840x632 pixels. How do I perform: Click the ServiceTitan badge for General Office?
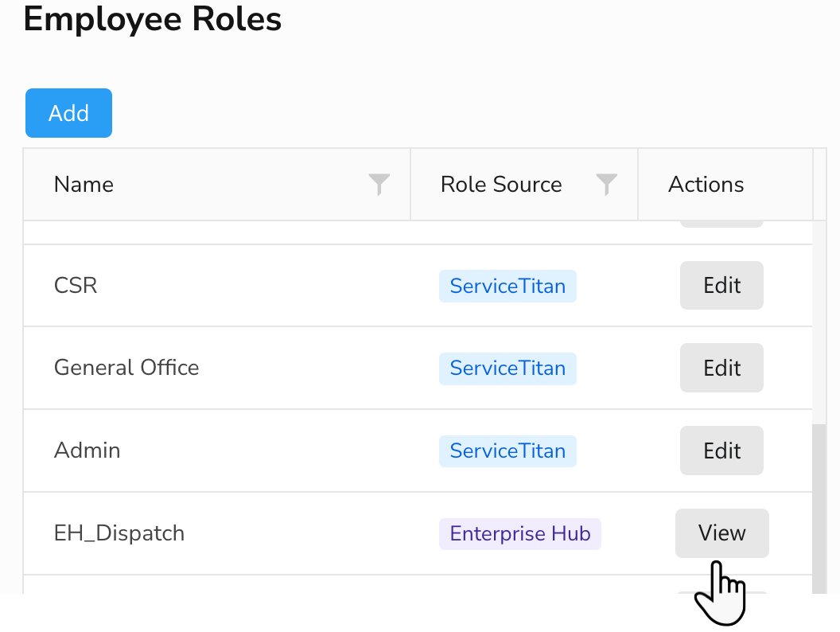507,368
